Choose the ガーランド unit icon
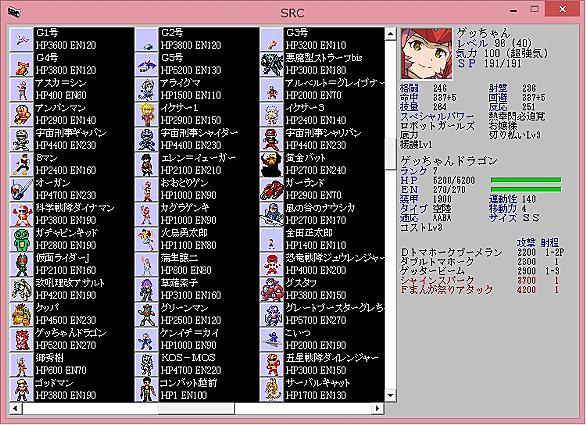586x425 pixels. point(271,190)
